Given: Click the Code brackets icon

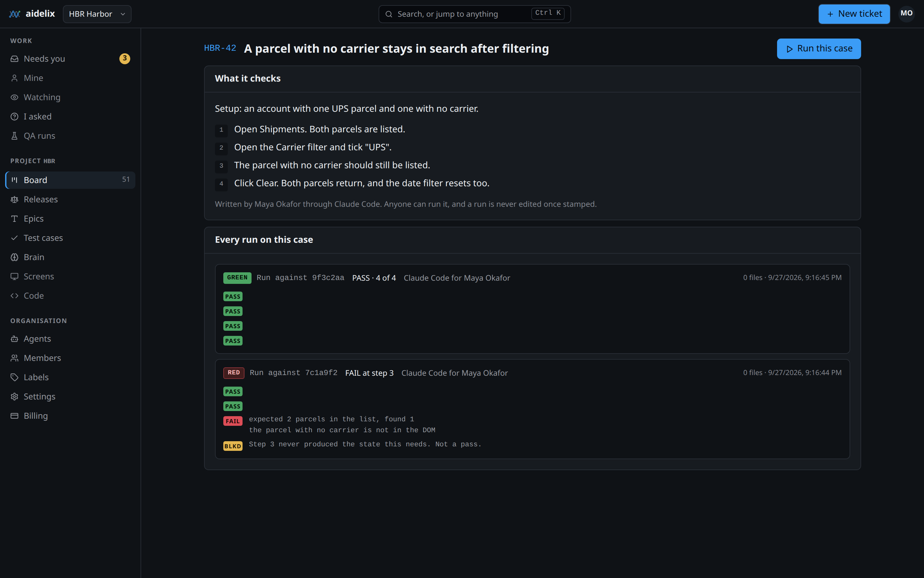Looking at the screenshot, I should (x=14, y=296).
